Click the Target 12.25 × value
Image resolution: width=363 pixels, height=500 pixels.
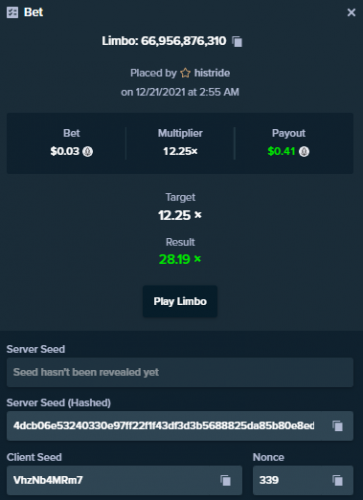[x=180, y=215]
